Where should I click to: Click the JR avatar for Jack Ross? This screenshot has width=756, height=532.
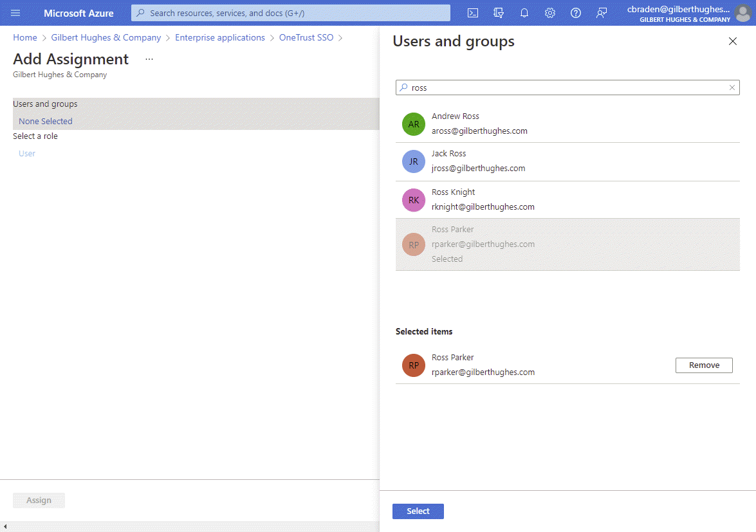coord(414,161)
